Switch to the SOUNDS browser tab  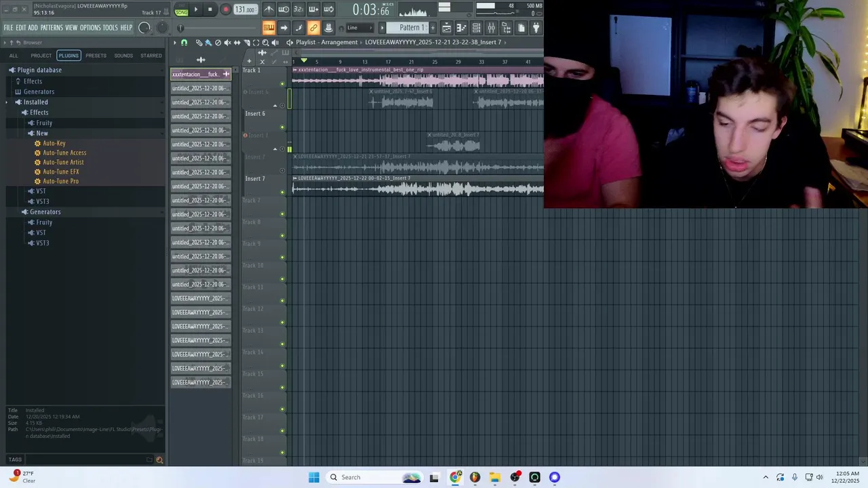coord(123,56)
